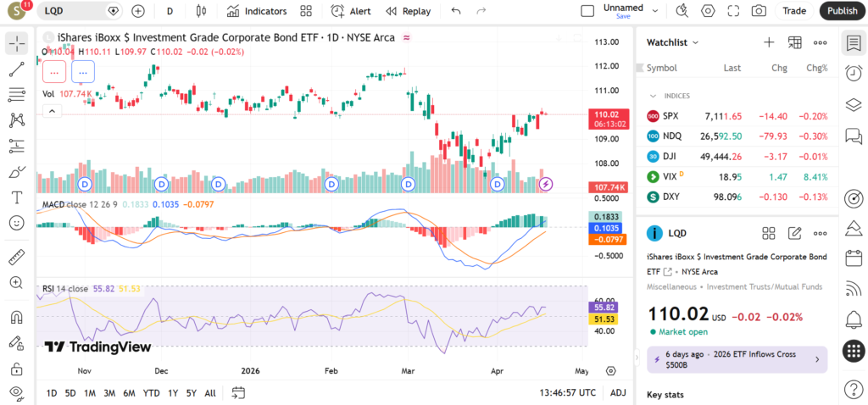
Task: Click the Publish button
Action: (842, 11)
